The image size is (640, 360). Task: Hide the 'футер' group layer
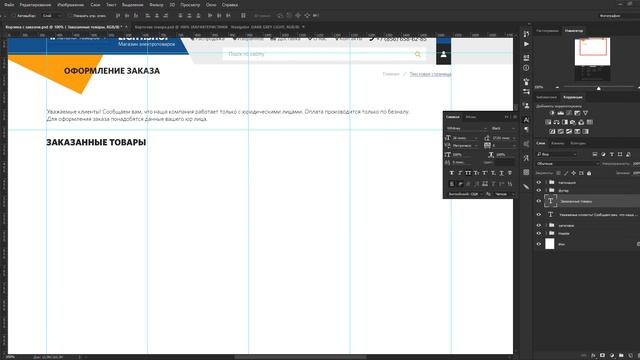click(539, 190)
